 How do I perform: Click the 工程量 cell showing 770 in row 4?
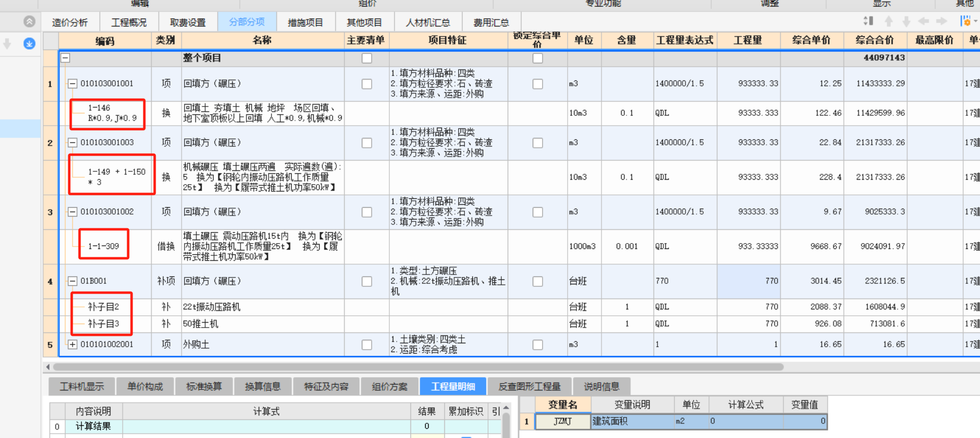pyautogui.click(x=749, y=281)
